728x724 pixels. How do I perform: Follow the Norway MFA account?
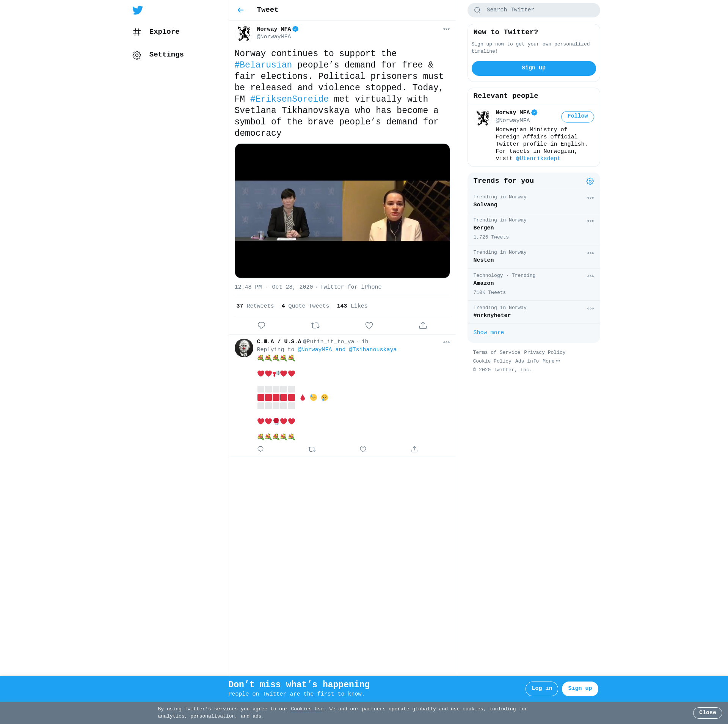pyautogui.click(x=577, y=116)
